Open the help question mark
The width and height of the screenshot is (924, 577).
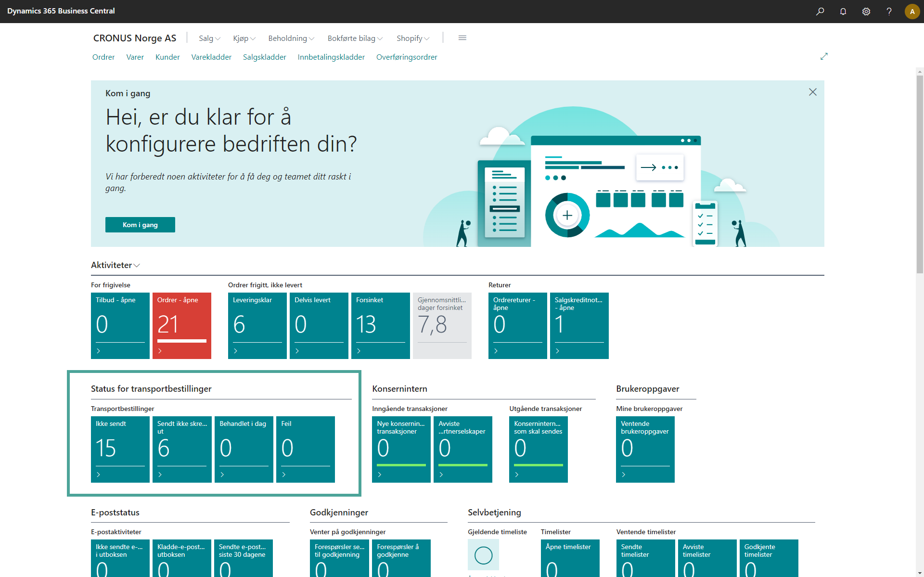[x=889, y=11]
